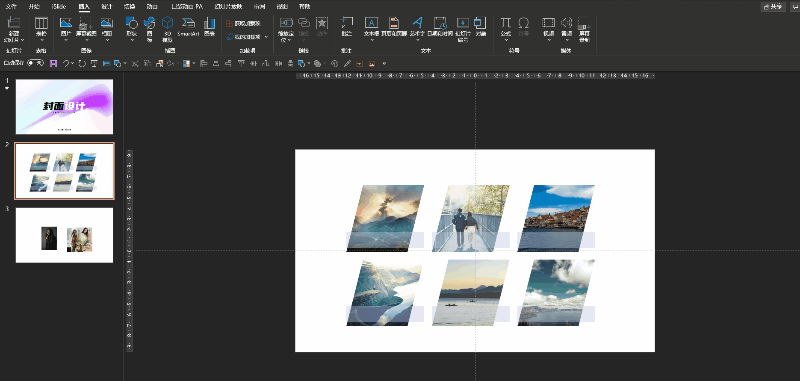Open the Insert ribbon tab
Viewport: 800px width, 381px height.
click(84, 7)
